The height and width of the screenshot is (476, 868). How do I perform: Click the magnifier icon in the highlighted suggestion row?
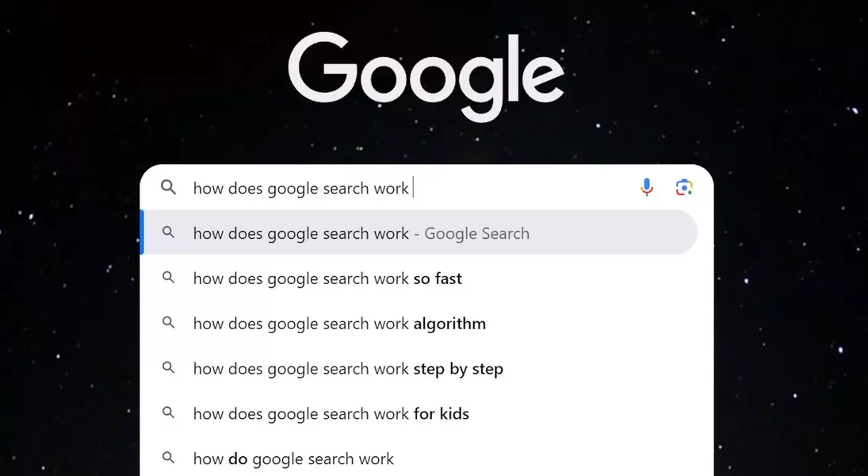(168, 232)
